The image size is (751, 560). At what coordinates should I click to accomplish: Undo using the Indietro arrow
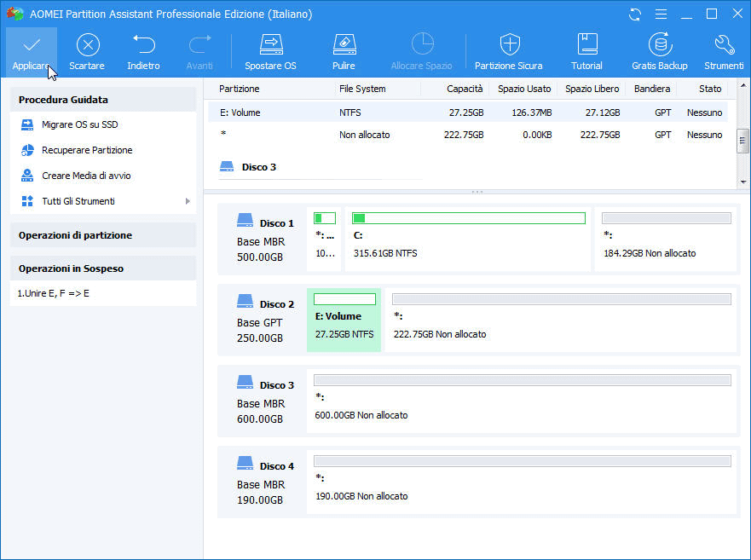coord(143,46)
